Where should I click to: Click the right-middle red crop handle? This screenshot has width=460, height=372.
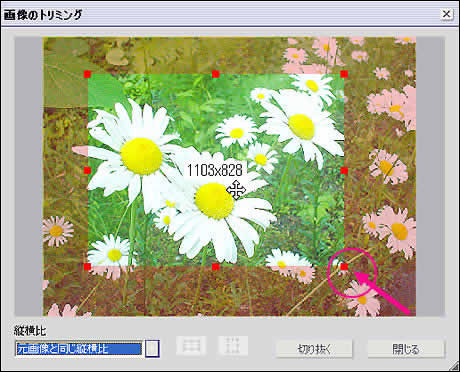[344, 171]
